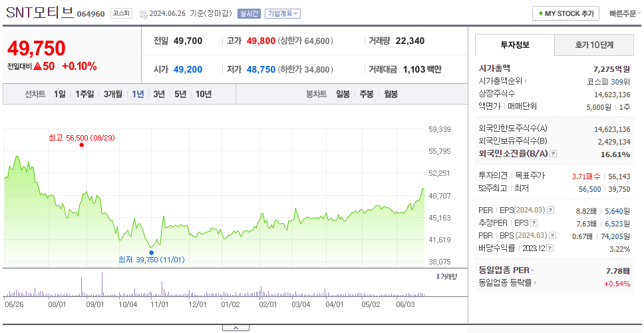This screenshot has height=333, width=644.
Task: Select the 1년 line chart period
Action: pyautogui.click(x=138, y=94)
